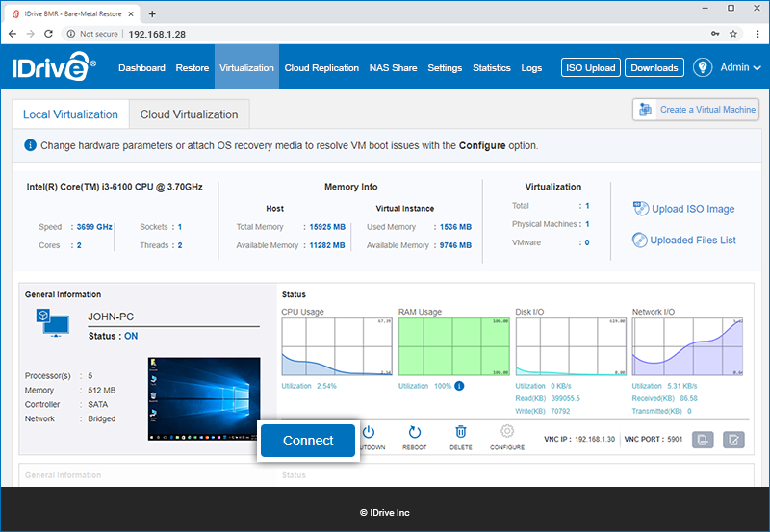The height and width of the screenshot is (532, 770).
Task: Bookmark this page with the star icon
Action: tap(733, 34)
